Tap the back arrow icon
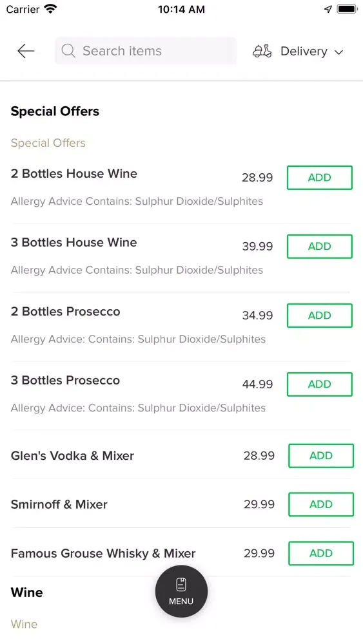The width and height of the screenshot is (363, 644). tap(26, 51)
